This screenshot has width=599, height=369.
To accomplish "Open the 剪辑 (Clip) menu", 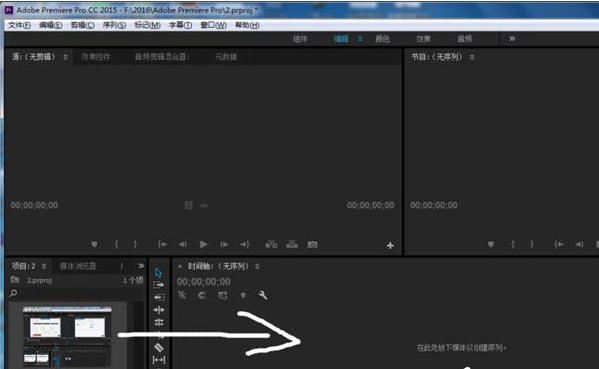I will [x=82, y=25].
